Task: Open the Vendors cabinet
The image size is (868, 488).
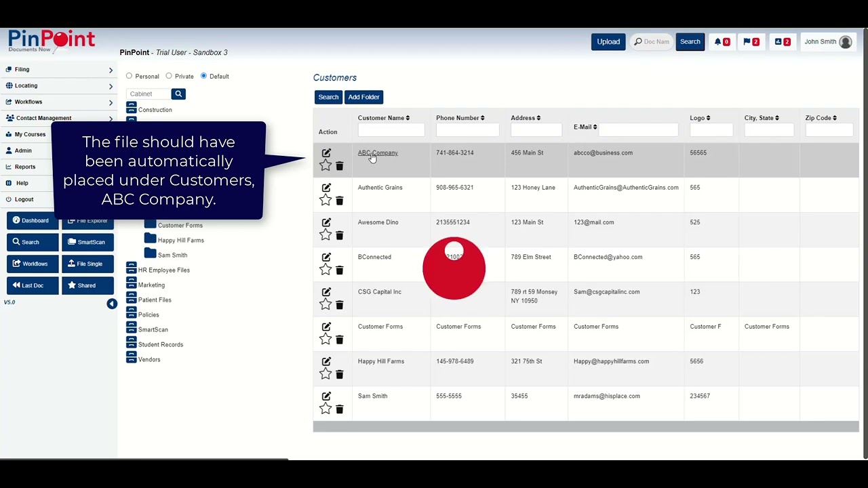Action: point(144,359)
